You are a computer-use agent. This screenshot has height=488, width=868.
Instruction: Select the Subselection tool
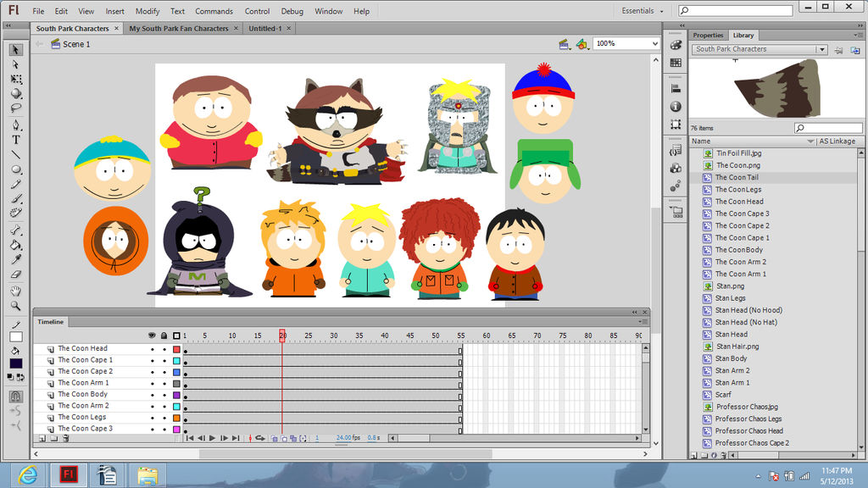(16, 64)
